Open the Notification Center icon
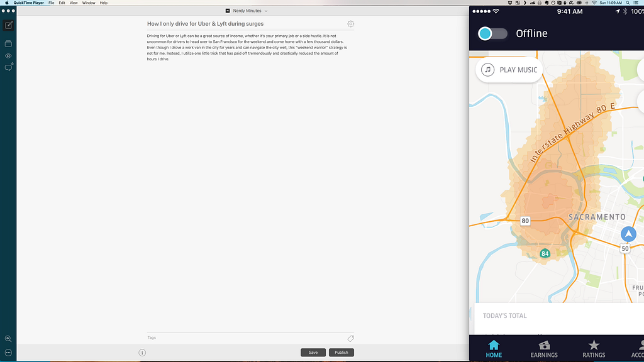The image size is (644, 362). 636,3
